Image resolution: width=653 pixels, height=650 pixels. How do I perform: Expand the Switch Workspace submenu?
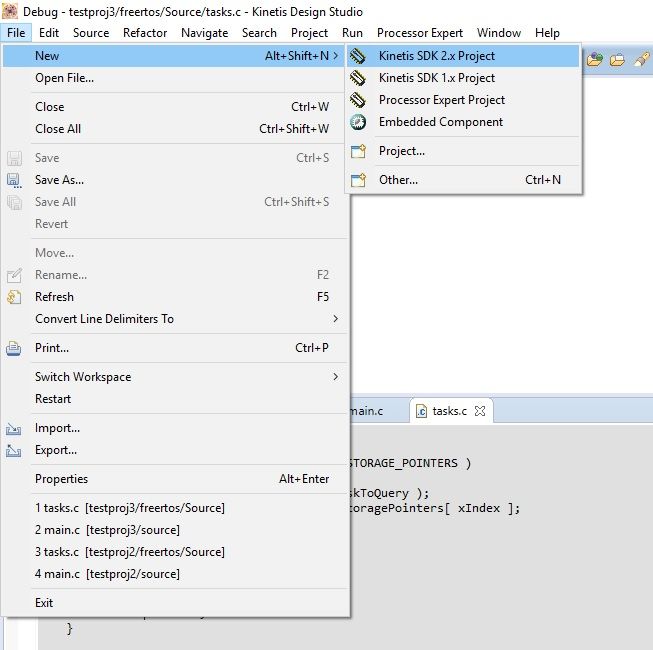[x=336, y=376]
